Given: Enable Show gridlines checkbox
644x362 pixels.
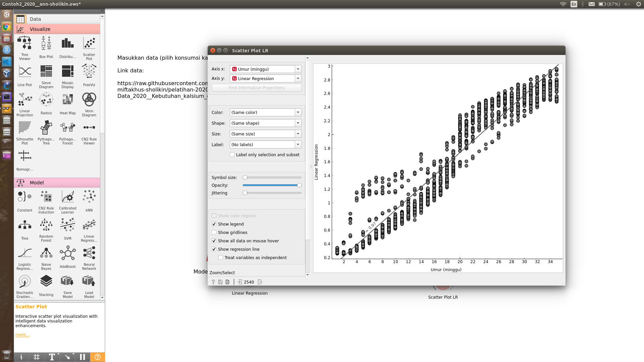Looking at the screenshot, I should point(214,232).
